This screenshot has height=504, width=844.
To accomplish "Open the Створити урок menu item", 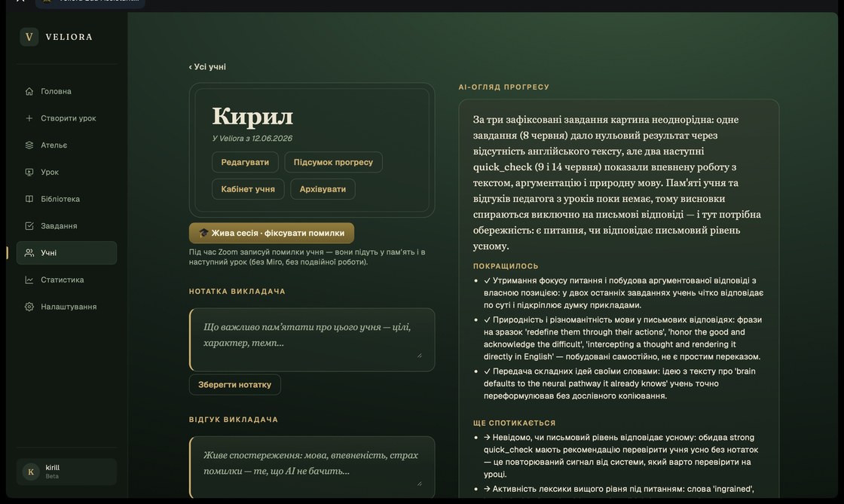I will point(66,118).
